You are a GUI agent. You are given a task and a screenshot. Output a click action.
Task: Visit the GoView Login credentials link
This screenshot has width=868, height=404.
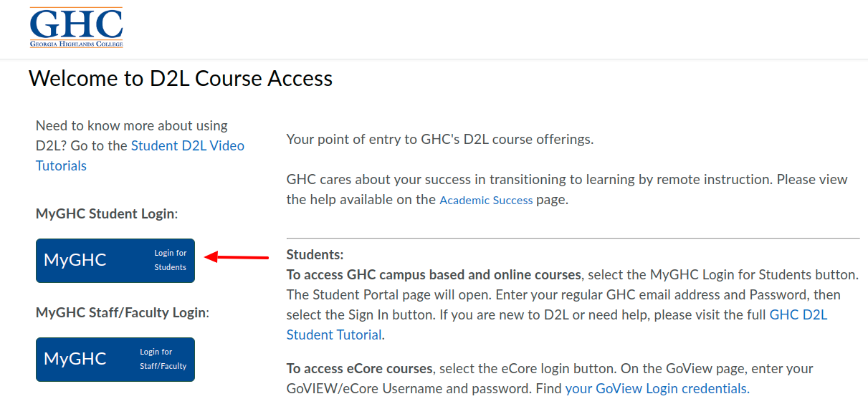point(657,389)
